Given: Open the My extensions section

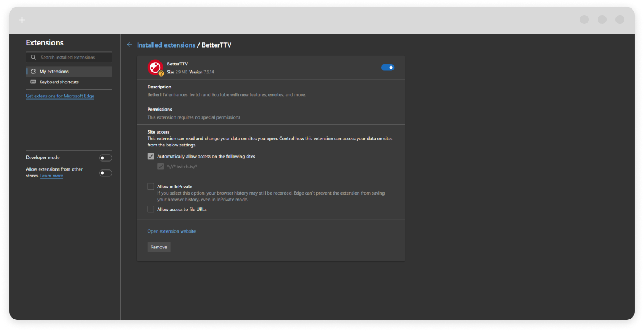Looking at the screenshot, I should [x=69, y=72].
